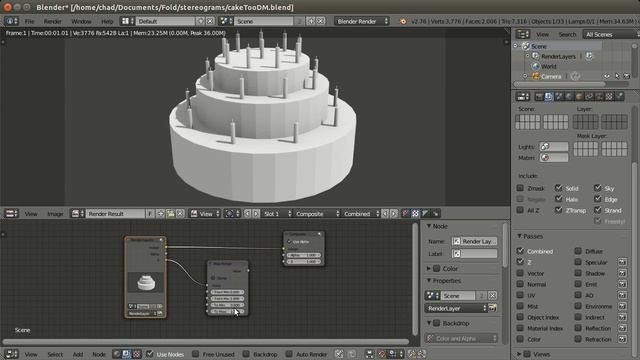
Task: Delete the Default screen layout
Action: coord(210,21)
